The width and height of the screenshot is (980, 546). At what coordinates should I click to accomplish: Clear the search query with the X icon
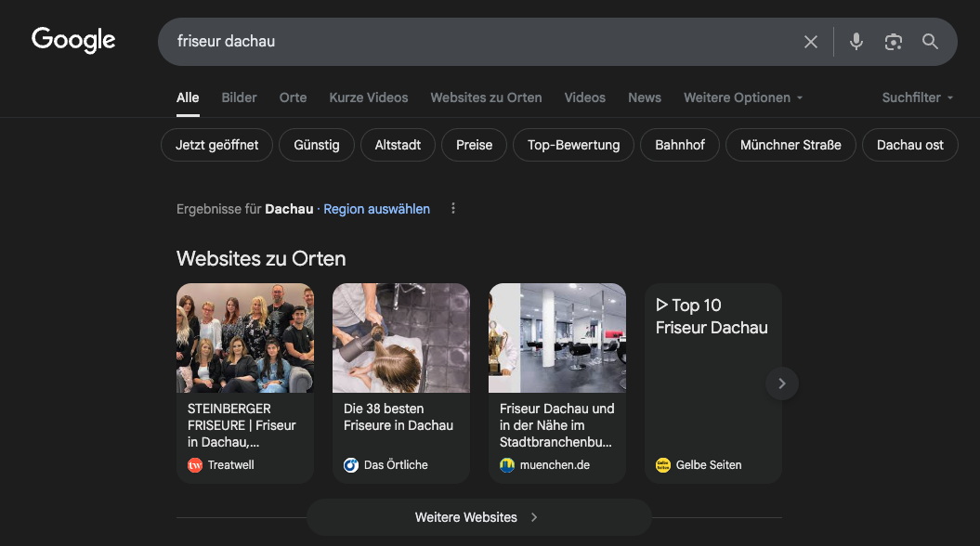[811, 42]
